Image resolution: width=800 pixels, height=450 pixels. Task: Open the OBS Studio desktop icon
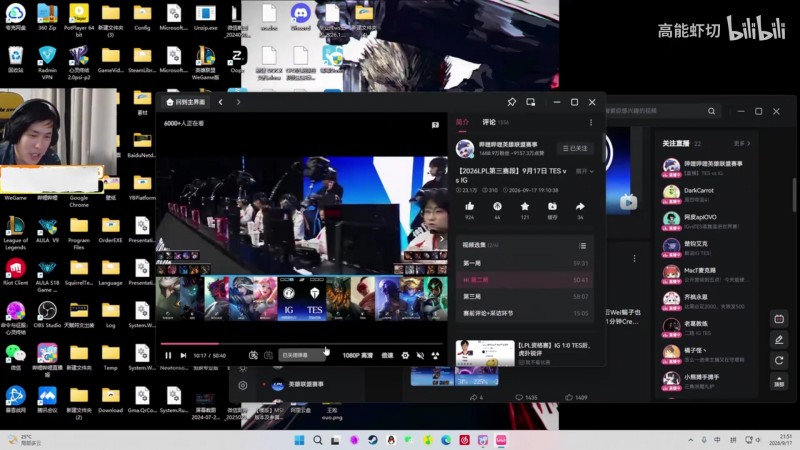(x=47, y=315)
